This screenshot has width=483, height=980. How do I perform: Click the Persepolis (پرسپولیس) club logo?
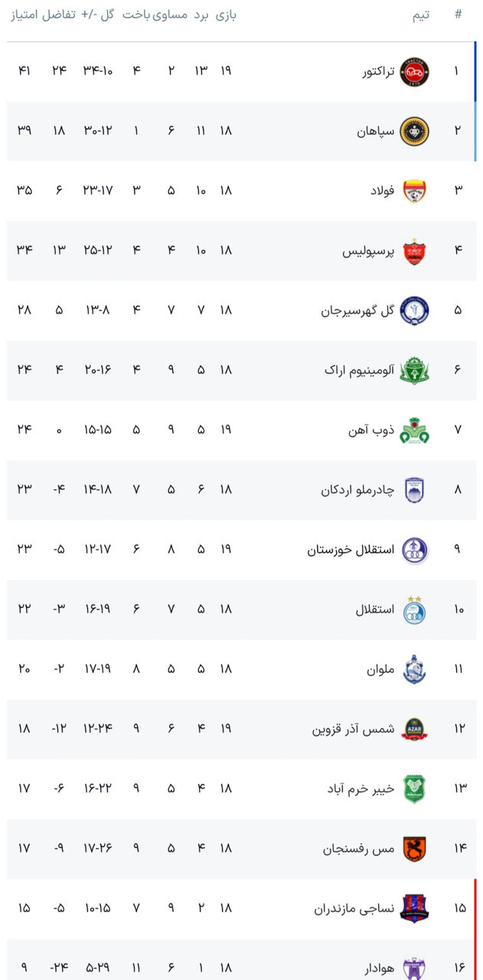(x=415, y=250)
